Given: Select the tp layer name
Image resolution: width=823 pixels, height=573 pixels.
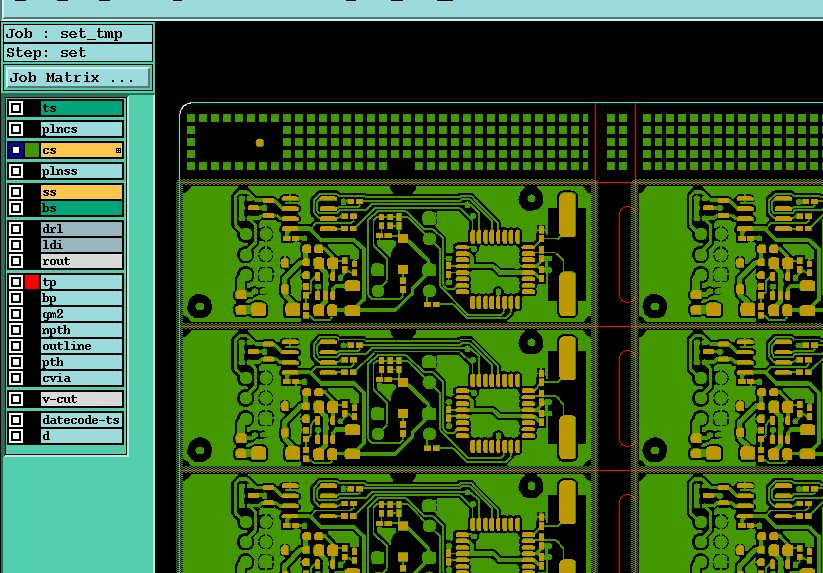Looking at the screenshot, I should 82,282.
